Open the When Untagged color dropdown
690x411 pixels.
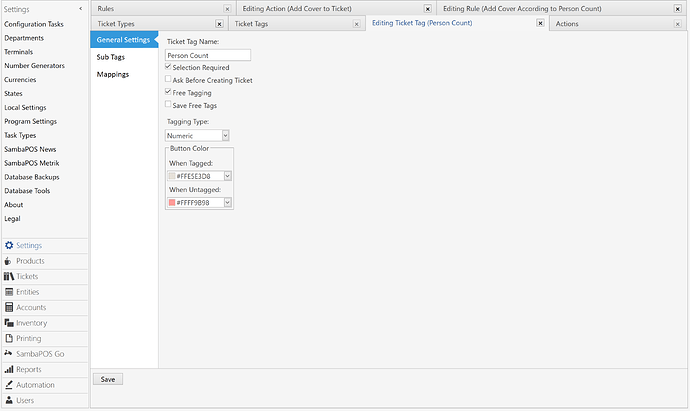228,202
